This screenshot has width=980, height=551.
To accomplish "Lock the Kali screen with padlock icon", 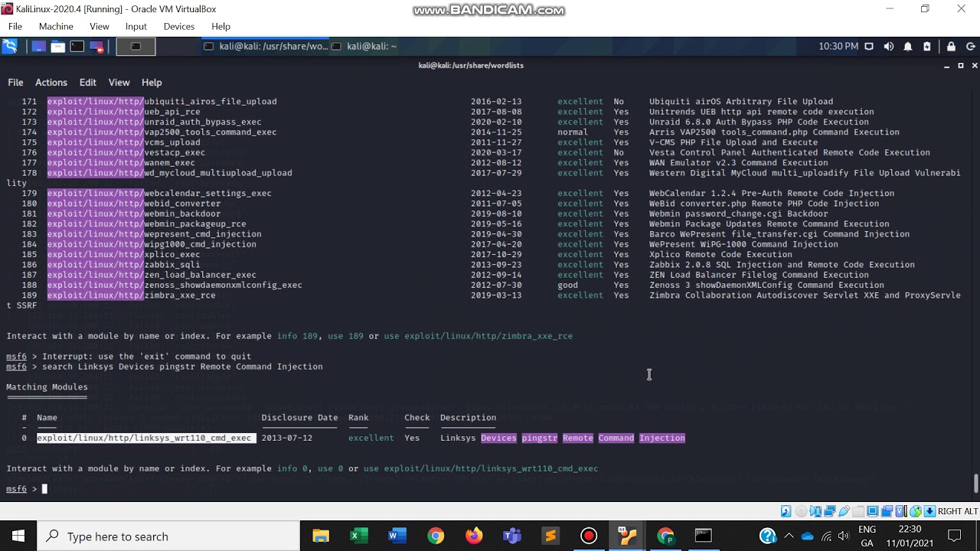I will (951, 47).
